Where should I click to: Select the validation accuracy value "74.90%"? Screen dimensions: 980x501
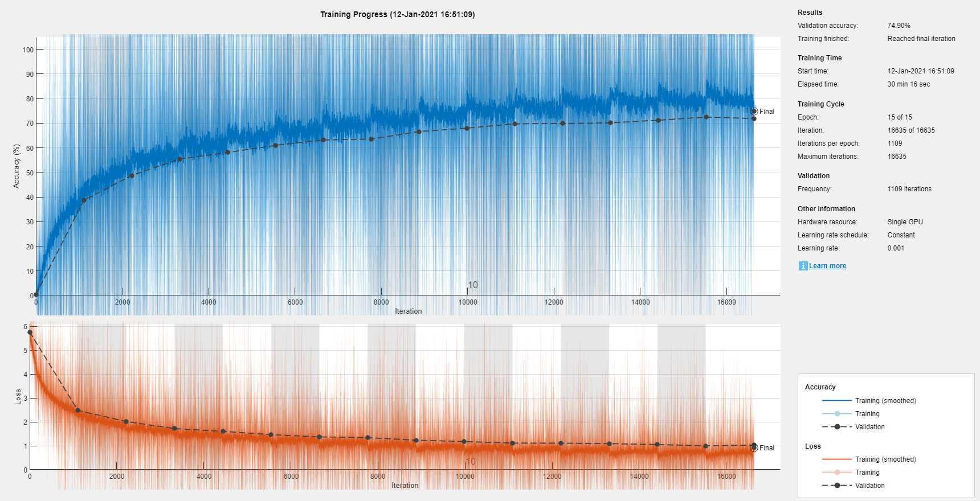899,26
